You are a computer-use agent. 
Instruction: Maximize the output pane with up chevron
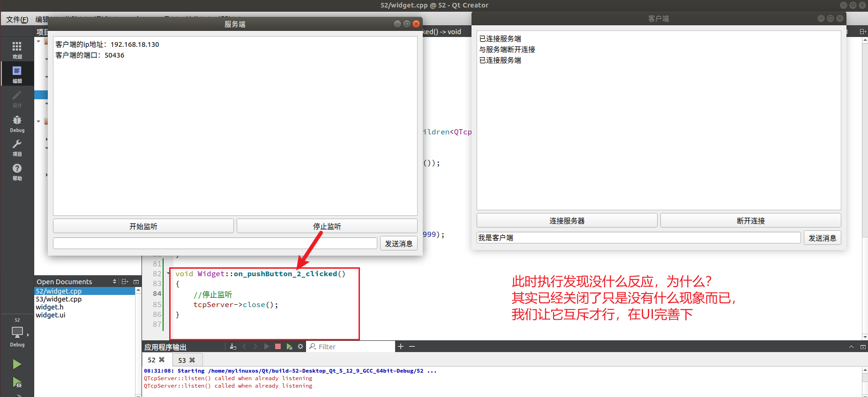pyautogui.click(x=851, y=346)
